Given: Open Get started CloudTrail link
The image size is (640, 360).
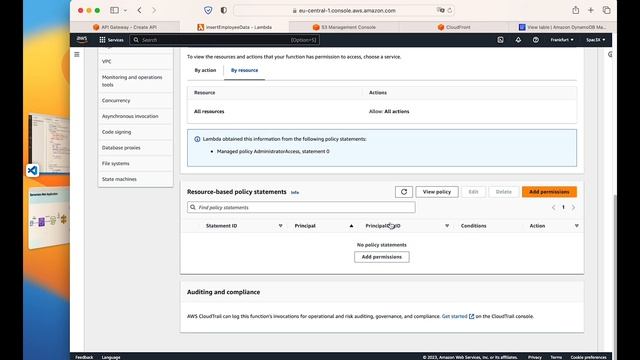Looking at the screenshot, I should click(454, 316).
